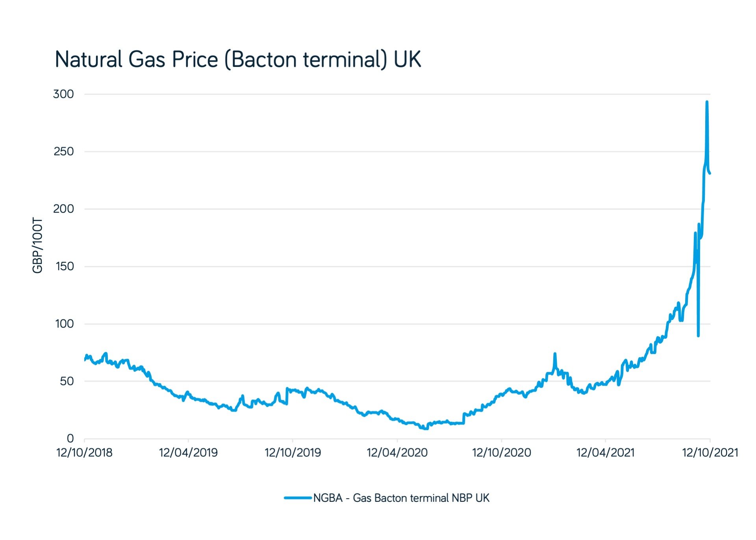Click the 12/04/2019 date label

pos(188,453)
